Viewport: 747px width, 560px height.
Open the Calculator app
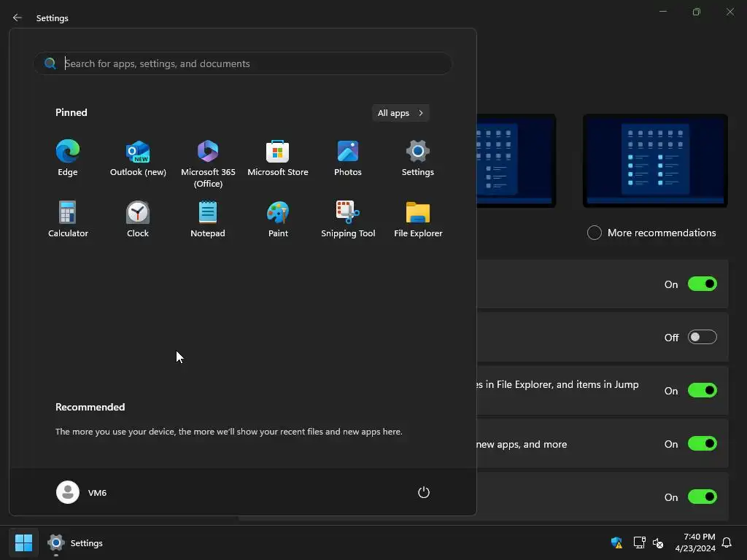pyautogui.click(x=68, y=219)
